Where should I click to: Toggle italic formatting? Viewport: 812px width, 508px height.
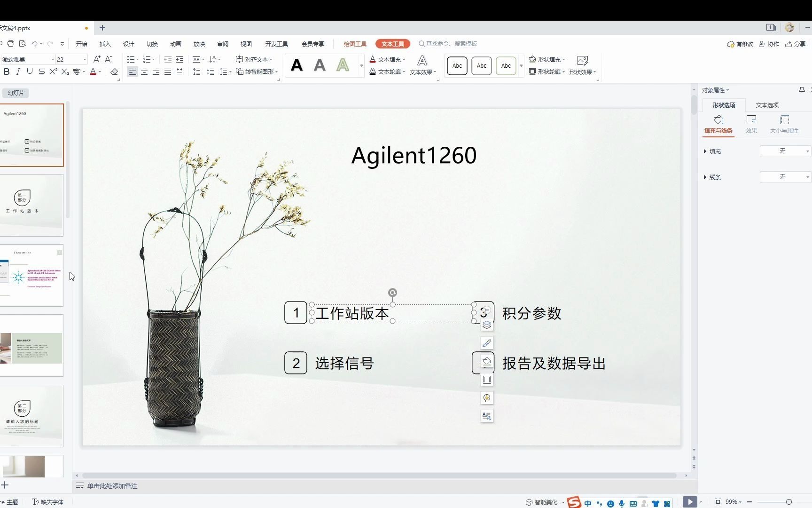coord(18,71)
